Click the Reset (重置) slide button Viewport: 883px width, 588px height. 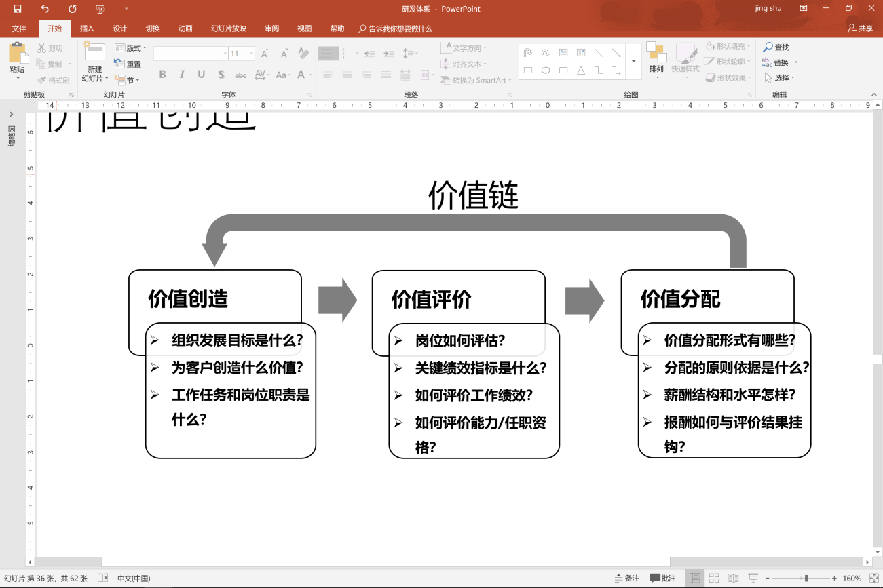tap(128, 64)
